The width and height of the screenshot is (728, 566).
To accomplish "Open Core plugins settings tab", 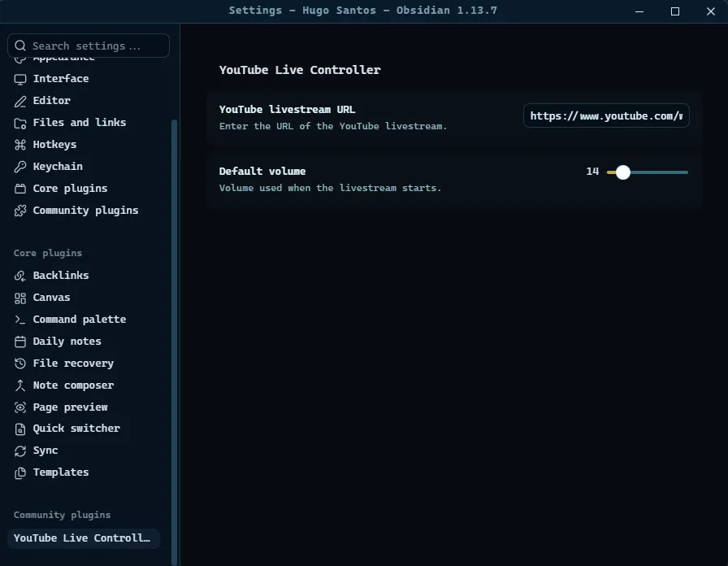I will pyautogui.click(x=84, y=188).
